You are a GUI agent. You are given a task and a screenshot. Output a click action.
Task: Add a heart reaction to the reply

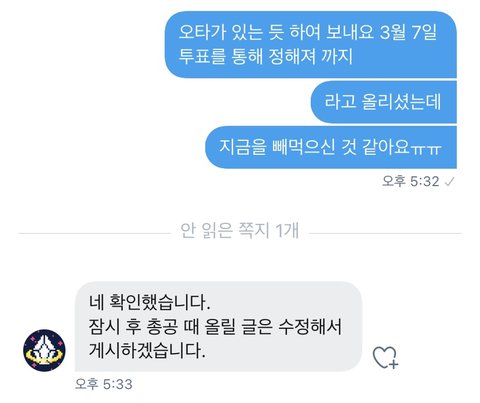coord(385,357)
